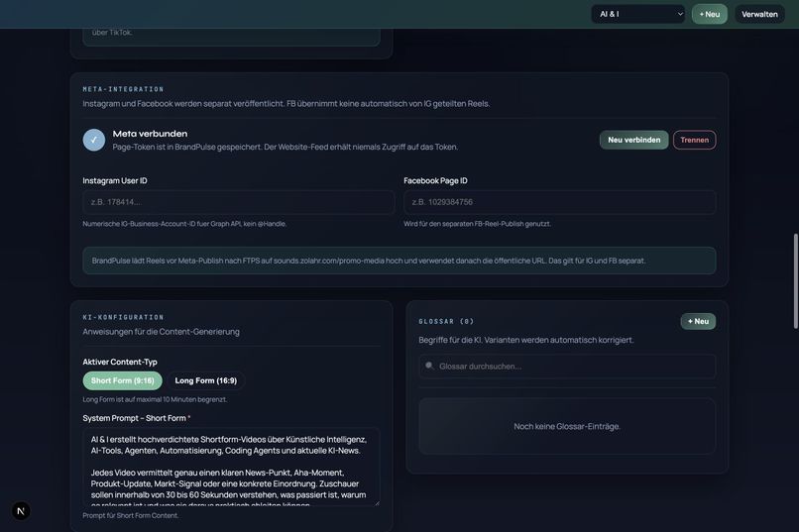This screenshot has height=532, width=799.
Task: Click the 'Noch keine Glossar-Einträge.' text
Action: coord(567,427)
